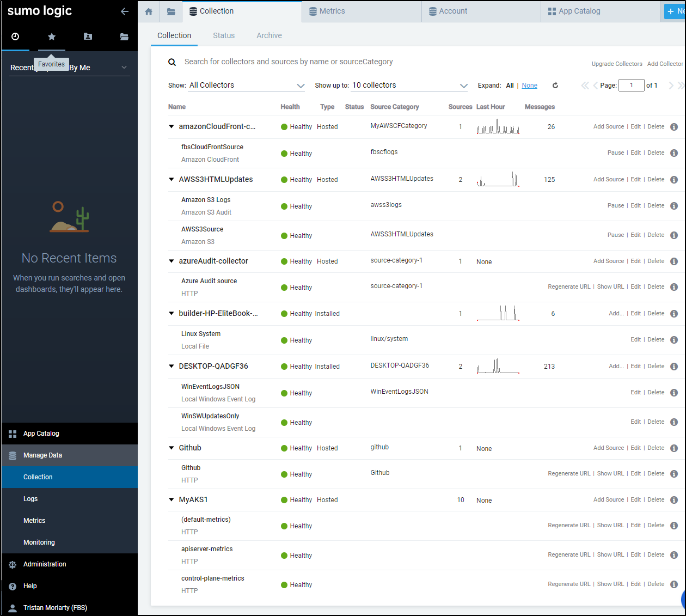Open the Show All Collectors dropdown
The width and height of the screenshot is (686, 616).
tap(247, 86)
